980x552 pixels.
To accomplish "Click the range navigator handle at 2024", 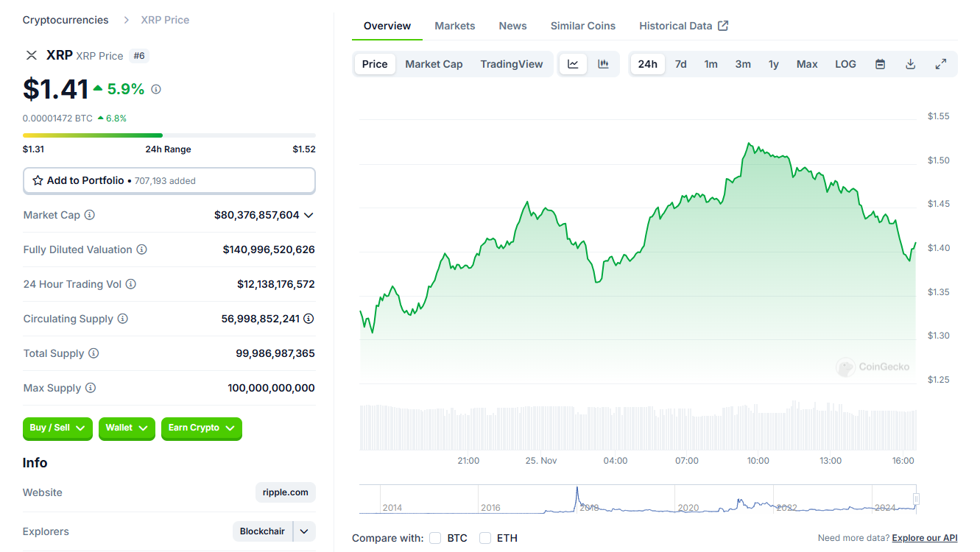I will click(x=916, y=499).
